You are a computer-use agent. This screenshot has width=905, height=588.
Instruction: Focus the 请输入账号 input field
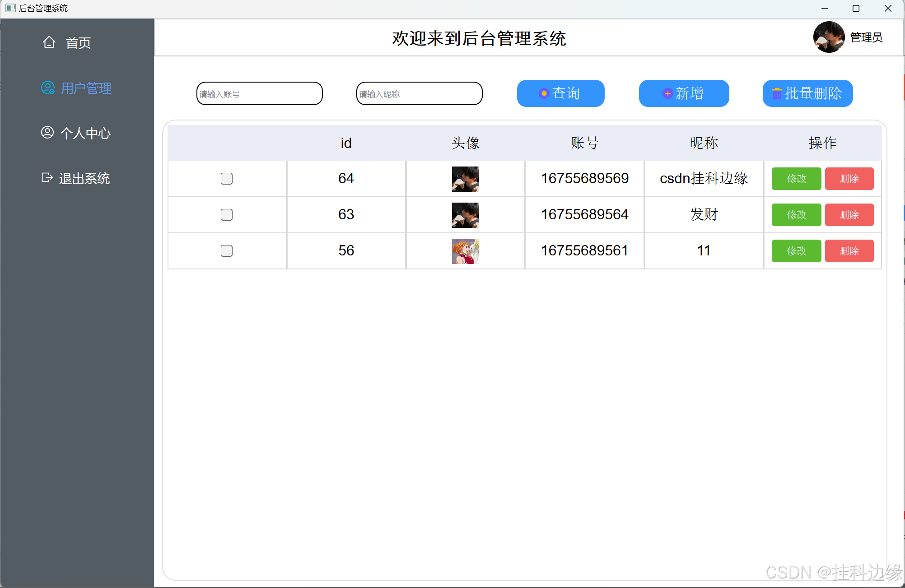[x=260, y=94]
